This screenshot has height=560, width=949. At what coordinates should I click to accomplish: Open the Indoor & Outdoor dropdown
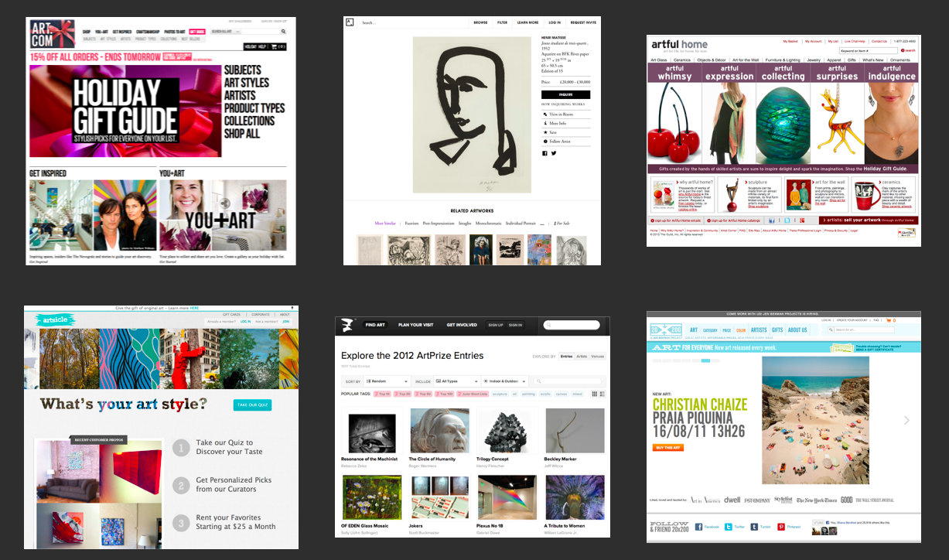(x=506, y=381)
